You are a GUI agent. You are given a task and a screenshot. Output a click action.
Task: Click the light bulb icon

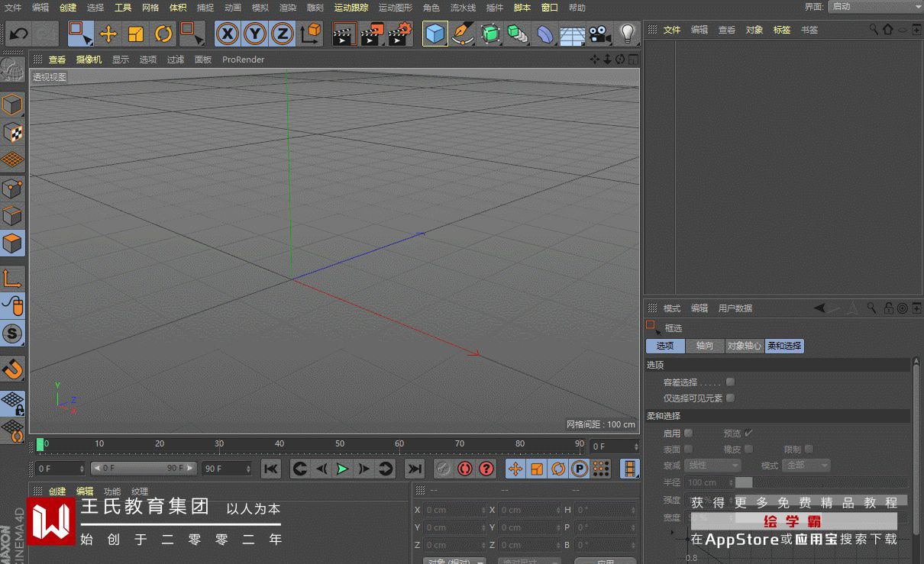[x=627, y=34]
